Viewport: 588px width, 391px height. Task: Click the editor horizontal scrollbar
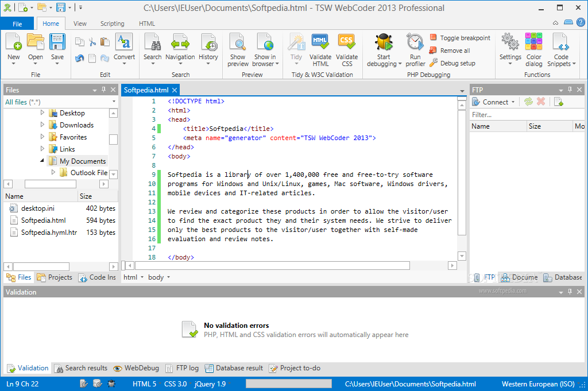tap(272, 266)
